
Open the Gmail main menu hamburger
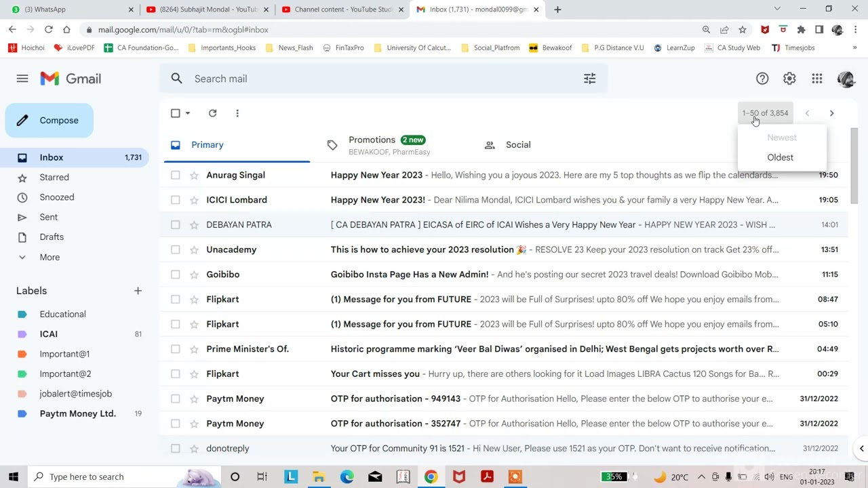22,79
